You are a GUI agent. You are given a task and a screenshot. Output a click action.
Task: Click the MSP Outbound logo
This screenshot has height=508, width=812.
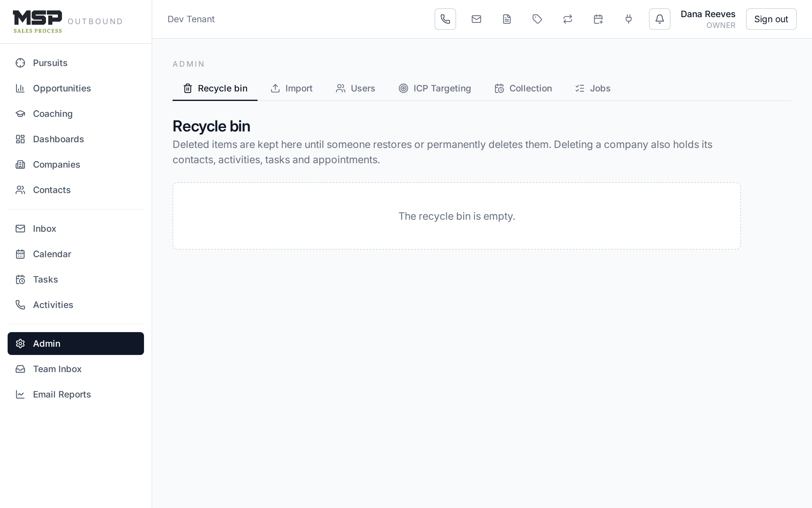click(x=68, y=22)
